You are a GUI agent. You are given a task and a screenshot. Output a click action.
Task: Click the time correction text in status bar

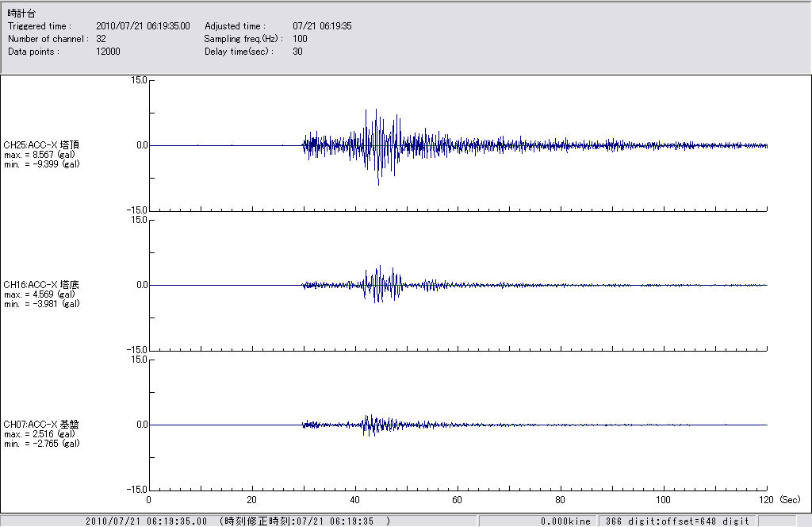pos(305,521)
